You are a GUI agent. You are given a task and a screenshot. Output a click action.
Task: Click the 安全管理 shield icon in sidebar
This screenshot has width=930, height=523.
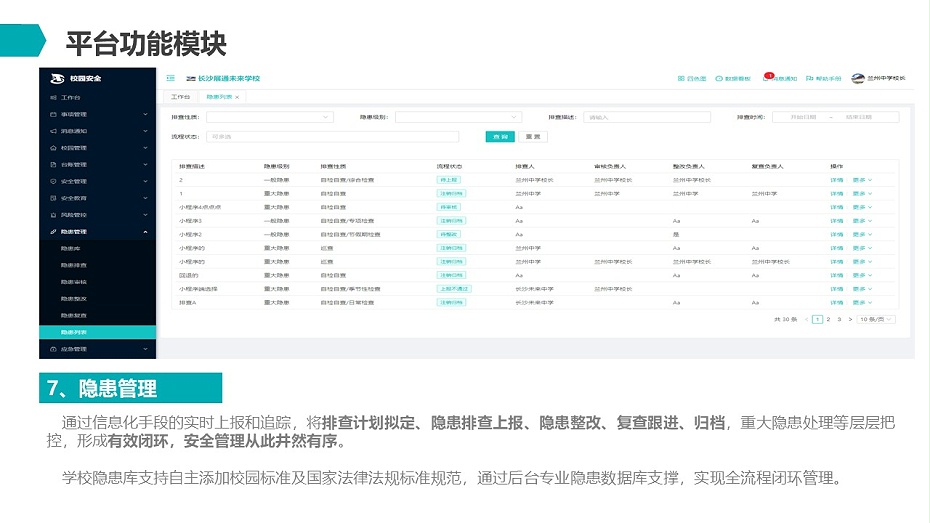(x=53, y=181)
